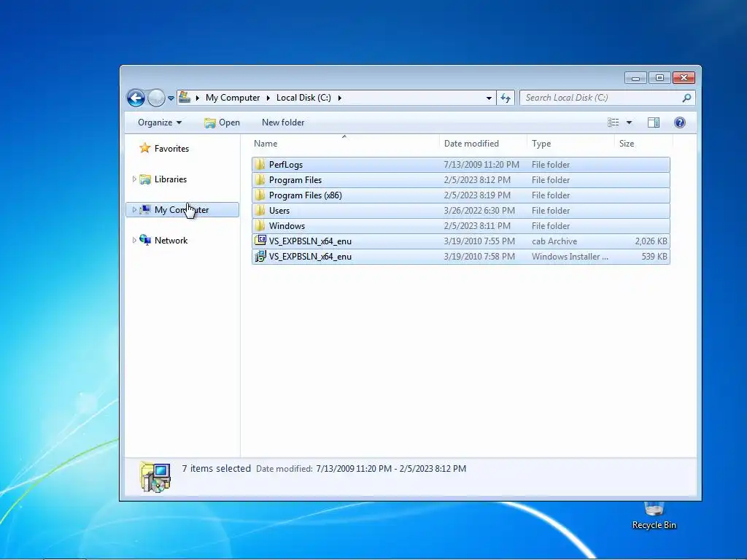Click the My Computer icon in the sidebar
Viewport: 747px width, 560px height.
coord(145,209)
